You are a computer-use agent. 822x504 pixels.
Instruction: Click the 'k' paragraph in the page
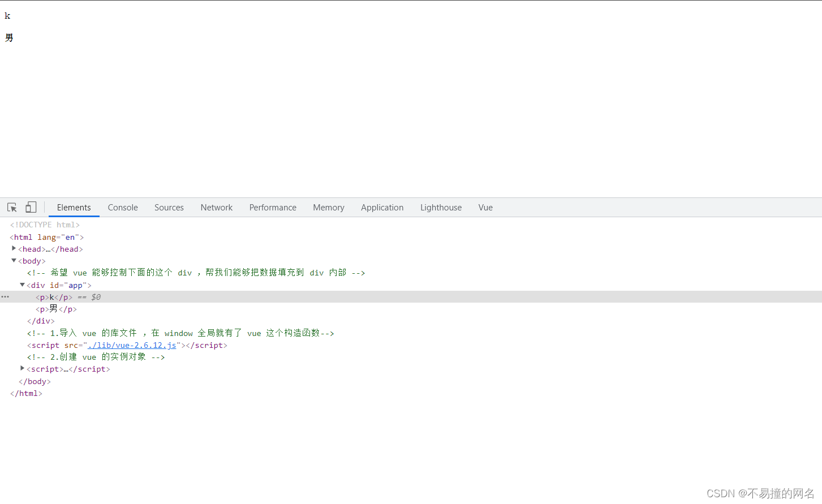[7, 16]
